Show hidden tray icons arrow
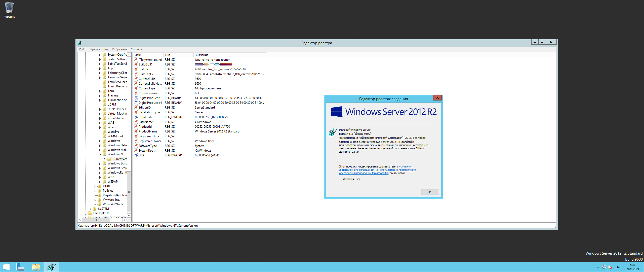The width and height of the screenshot is (644, 272). (x=598, y=267)
